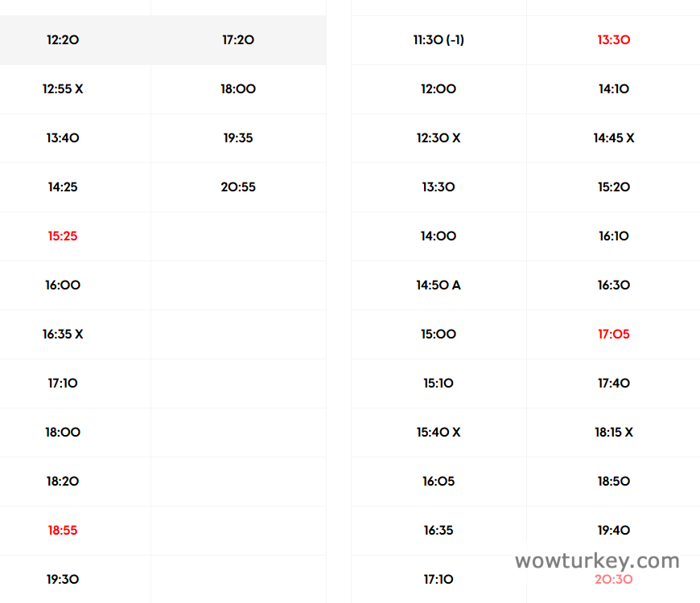This screenshot has height=603, width=700.
Task: Click the 11:30 (-1) time entry
Action: [x=439, y=40]
